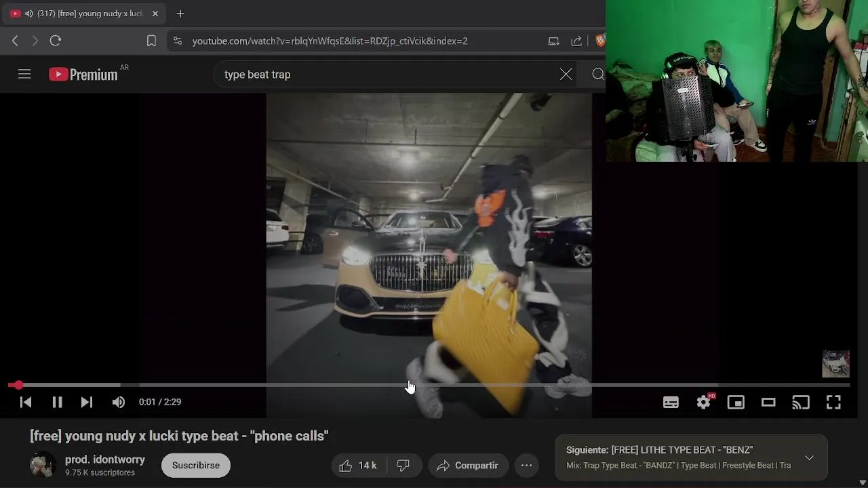Bookmark this page
Viewport: 868px width, 488px height.
(x=151, y=41)
